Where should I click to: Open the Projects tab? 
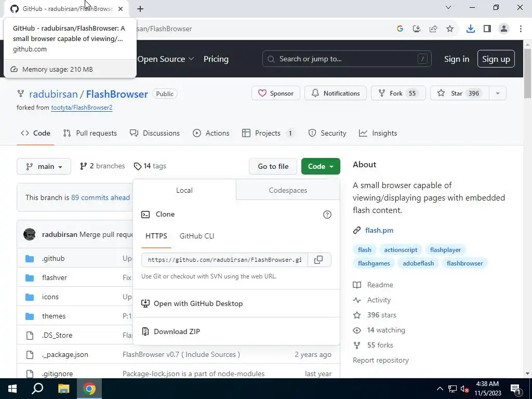[x=269, y=134]
